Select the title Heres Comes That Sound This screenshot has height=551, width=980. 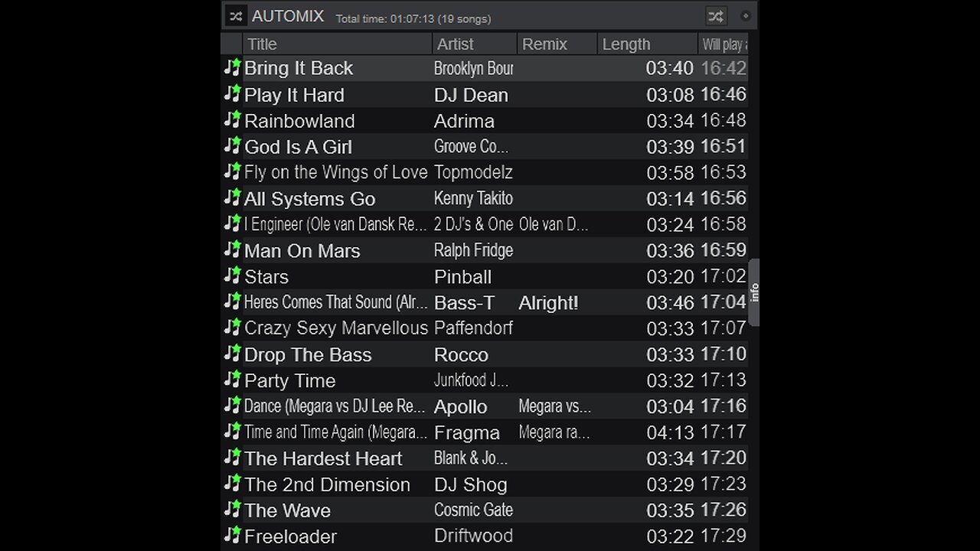(x=336, y=303)
